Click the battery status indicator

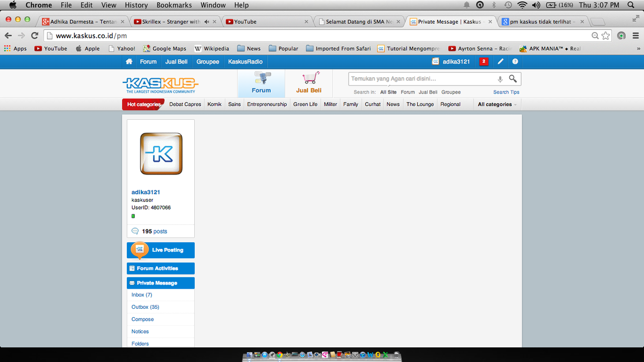pyautogui.click(x=559, y=5)
